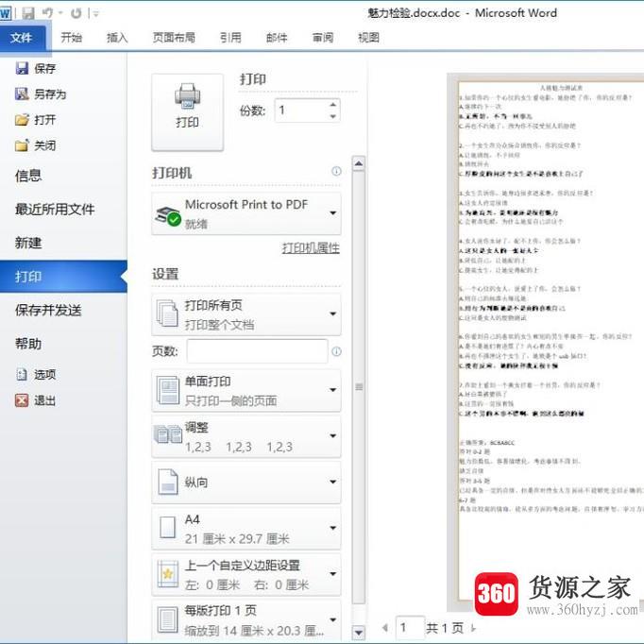
Task: Click the settings panel scrollbar thumb
Action: point(359,387)
